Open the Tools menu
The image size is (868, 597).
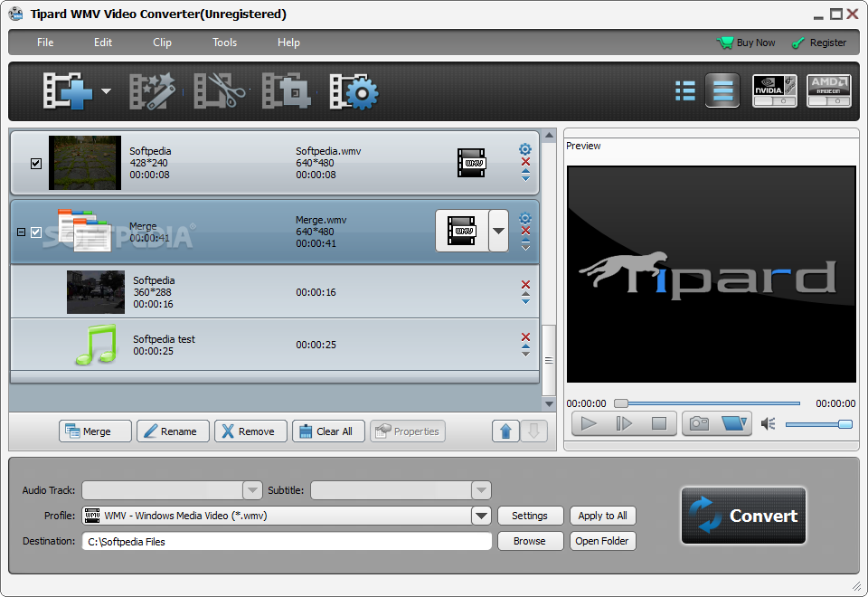pyautogui.click(x=225, y=43)
